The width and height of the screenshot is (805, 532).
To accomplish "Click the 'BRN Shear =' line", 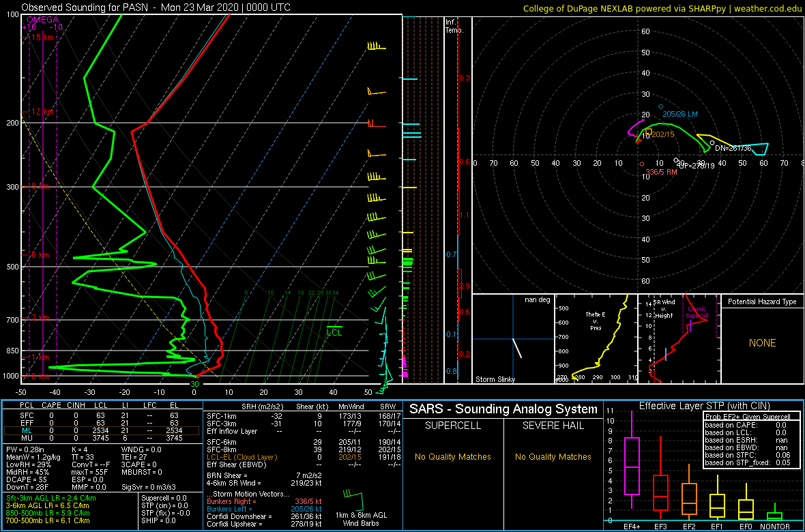I will click(x=264, y=475).
